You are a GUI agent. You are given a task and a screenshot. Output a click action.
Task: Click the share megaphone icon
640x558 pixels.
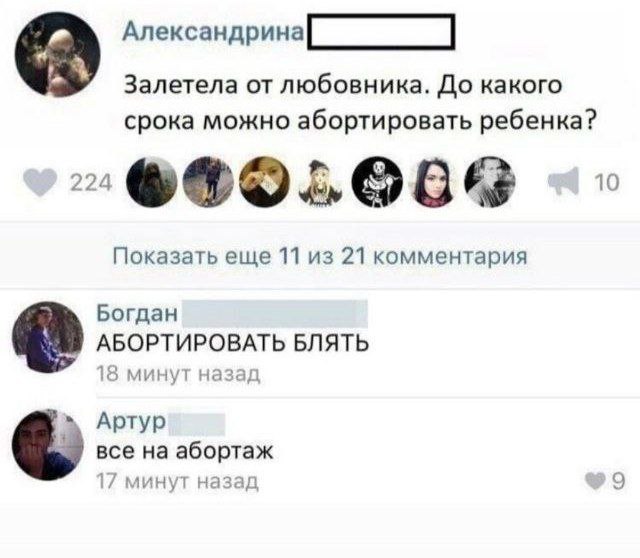pos(563,182)
